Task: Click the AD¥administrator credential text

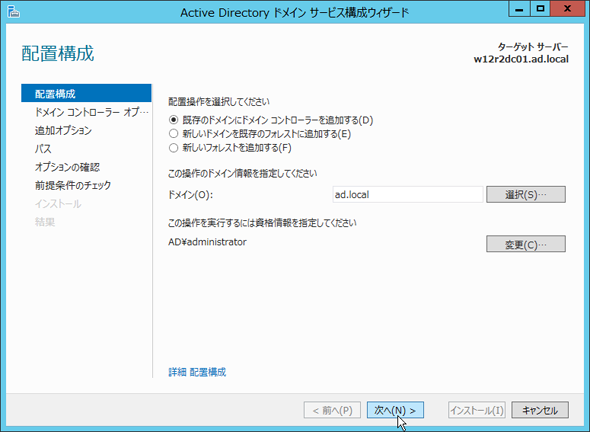Action: coord(207,242)
